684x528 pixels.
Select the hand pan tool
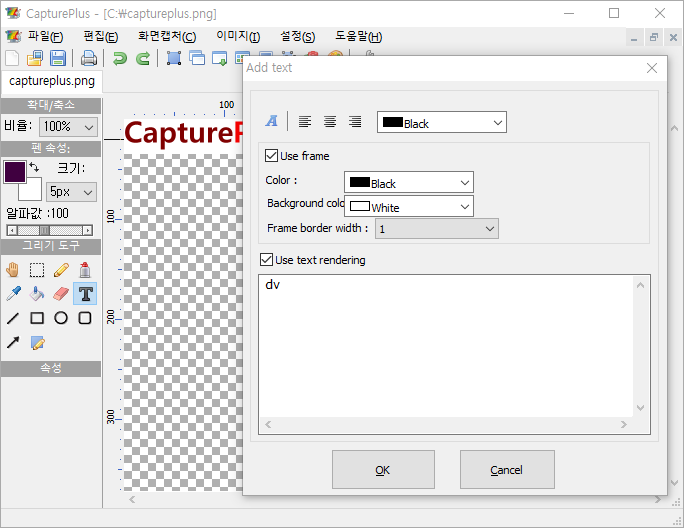click(x=13, y=269)
